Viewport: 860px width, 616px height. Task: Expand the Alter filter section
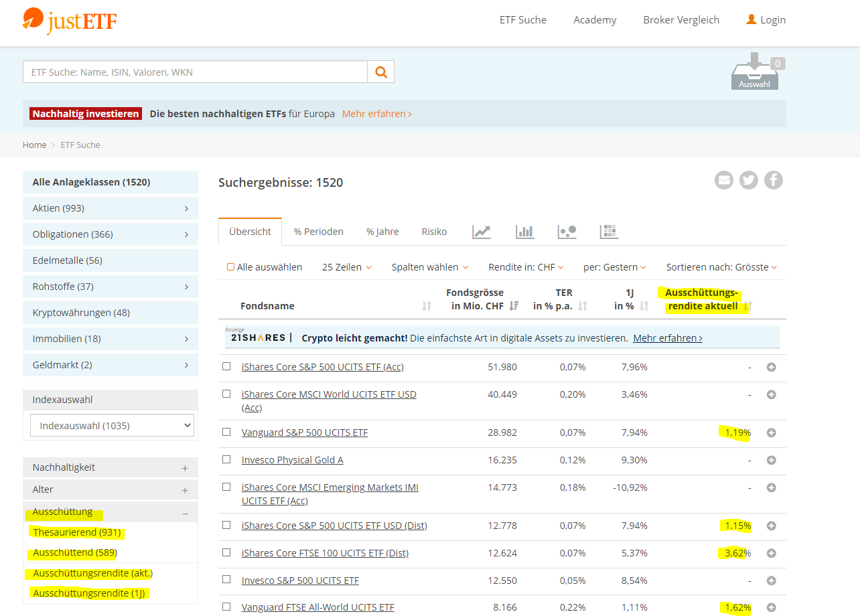click(x=111, y=490)
